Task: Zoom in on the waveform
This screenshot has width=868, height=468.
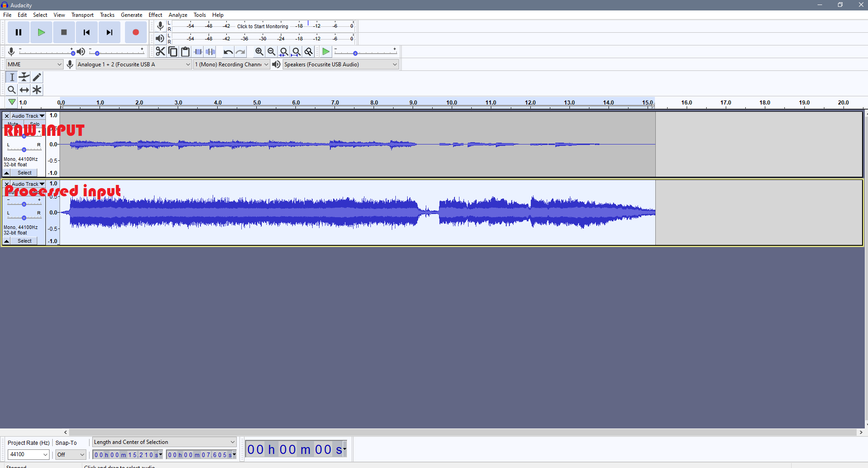Action: coord(259,52)
